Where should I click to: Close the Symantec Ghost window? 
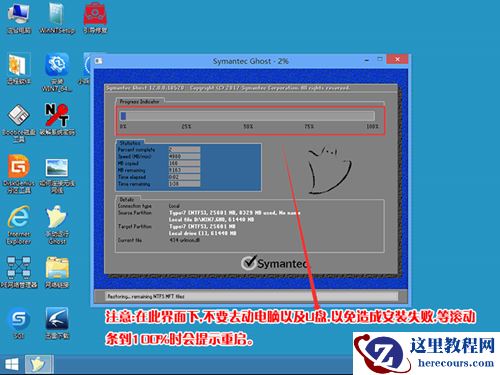click(x=397, y=59)
